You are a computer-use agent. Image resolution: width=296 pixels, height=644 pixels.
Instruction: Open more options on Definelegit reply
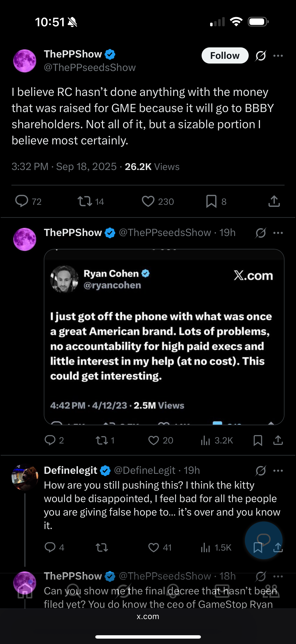(x=278, y=471)
